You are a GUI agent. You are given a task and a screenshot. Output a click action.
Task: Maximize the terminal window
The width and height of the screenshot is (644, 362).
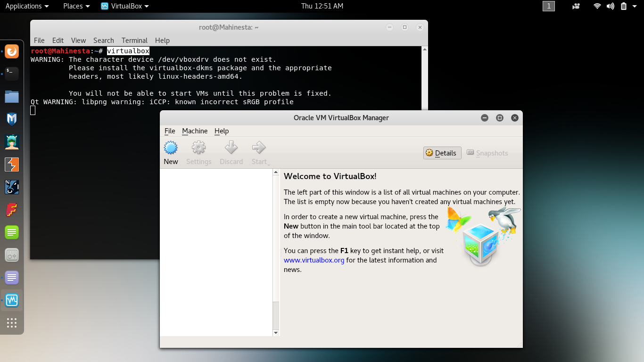pyautogui.click(x=405, y=27)
